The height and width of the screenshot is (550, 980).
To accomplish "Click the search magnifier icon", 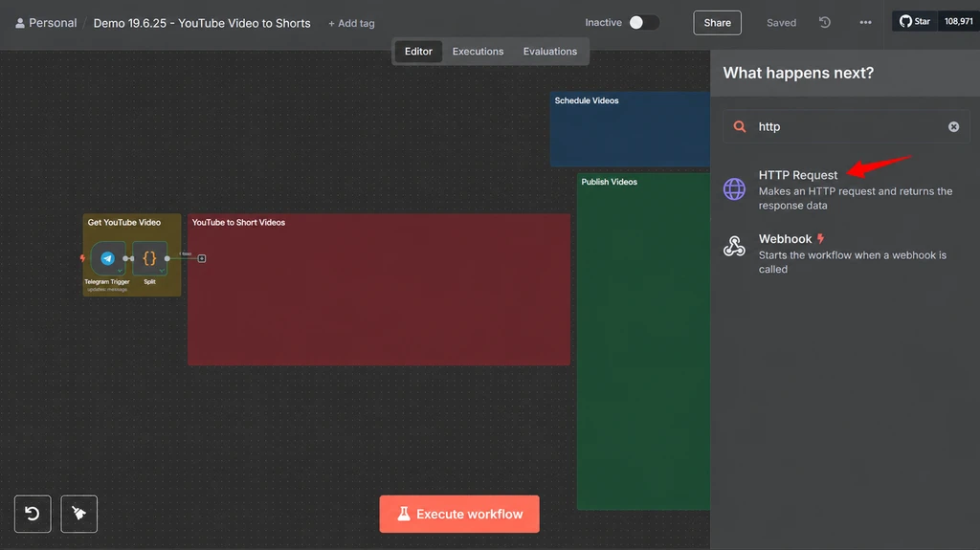I will click(740, 127).
